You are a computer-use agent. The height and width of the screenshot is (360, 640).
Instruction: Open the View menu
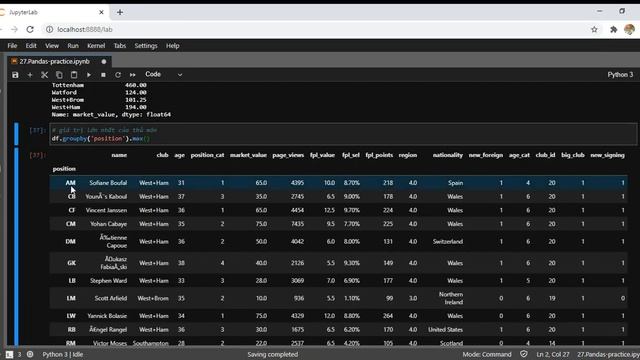[x=52, y=46]
